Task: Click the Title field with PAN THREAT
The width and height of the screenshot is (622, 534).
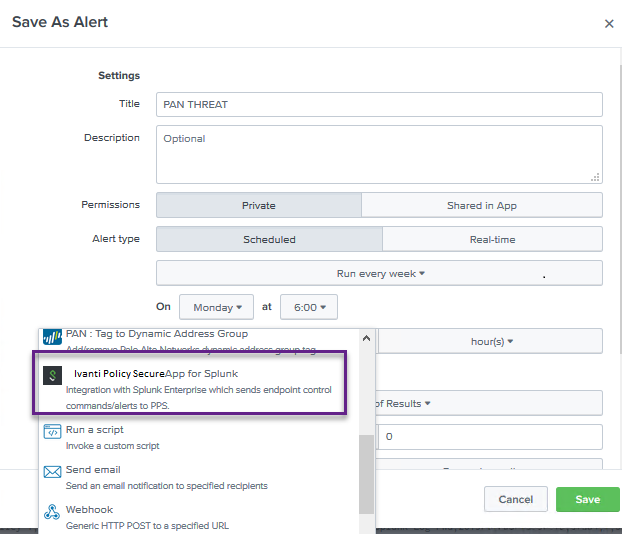Action: point(379,104)
